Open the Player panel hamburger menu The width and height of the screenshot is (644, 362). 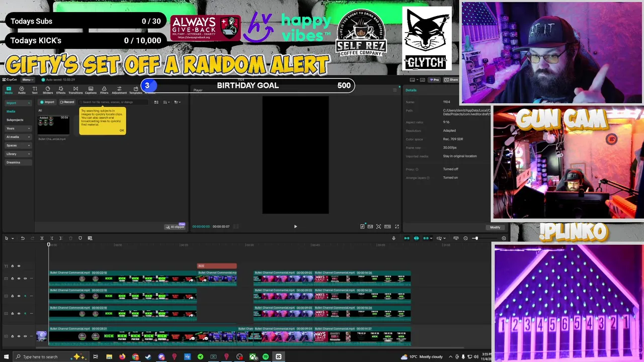394,90
